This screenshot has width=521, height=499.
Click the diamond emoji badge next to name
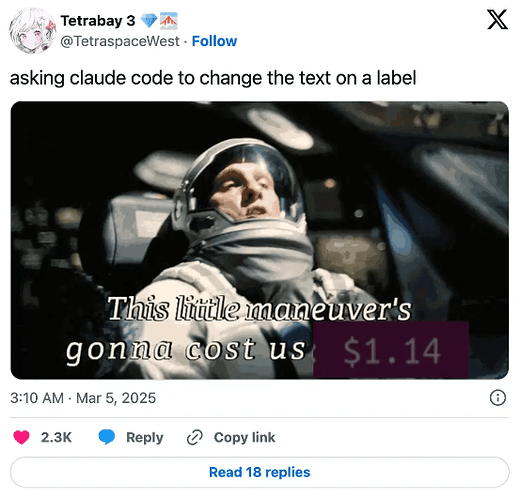[149, 21]
